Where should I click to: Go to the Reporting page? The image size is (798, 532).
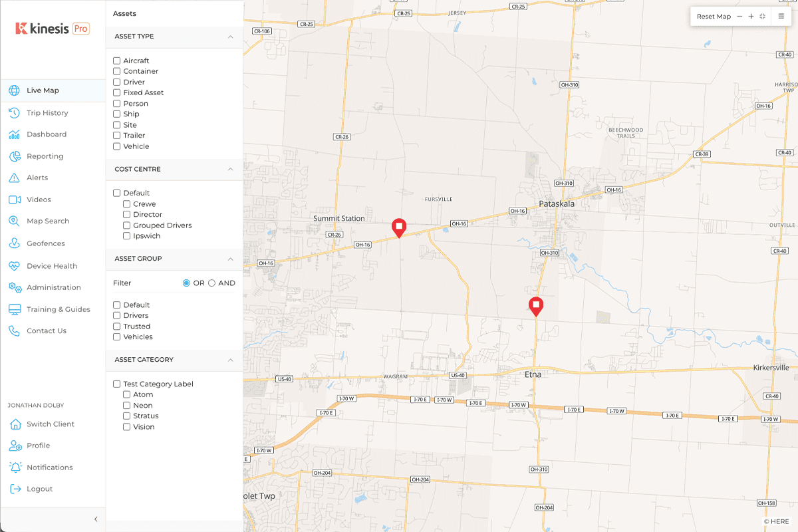[45, 156]
